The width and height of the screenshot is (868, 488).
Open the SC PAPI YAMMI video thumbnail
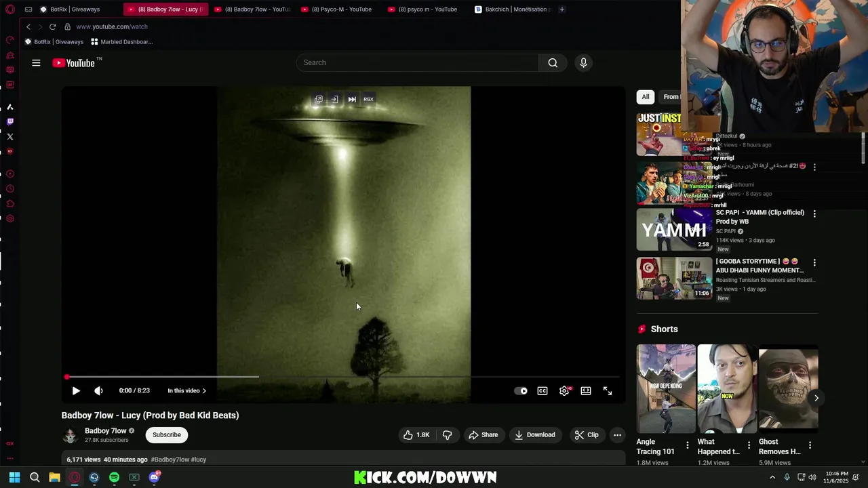click(x=674, y=230)
